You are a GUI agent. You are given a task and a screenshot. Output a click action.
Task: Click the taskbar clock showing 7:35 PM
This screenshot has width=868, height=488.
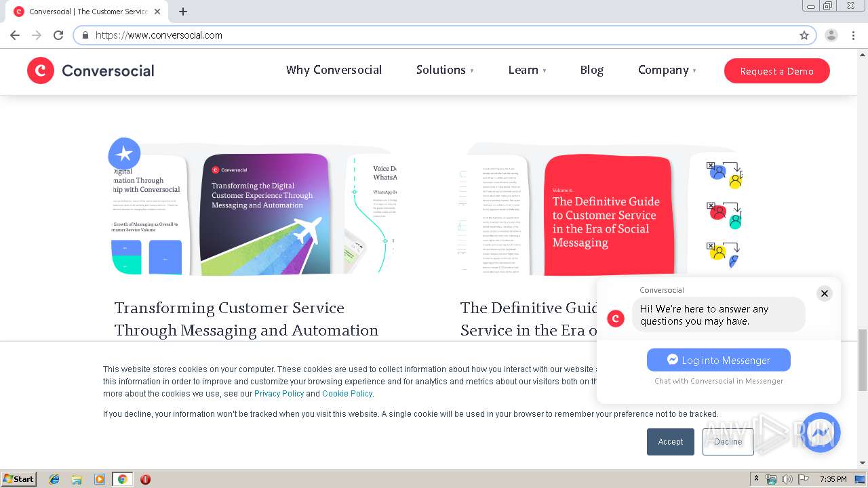[x=833, y=479]
